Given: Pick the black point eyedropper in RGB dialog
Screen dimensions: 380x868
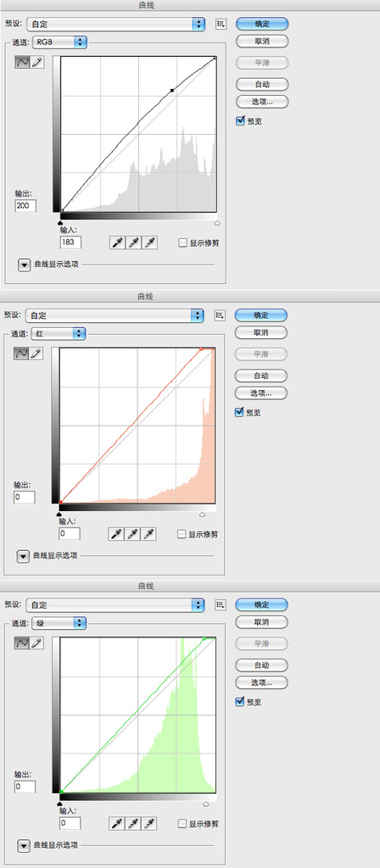Looking at the screenshot, I should [x=117, y=242].
